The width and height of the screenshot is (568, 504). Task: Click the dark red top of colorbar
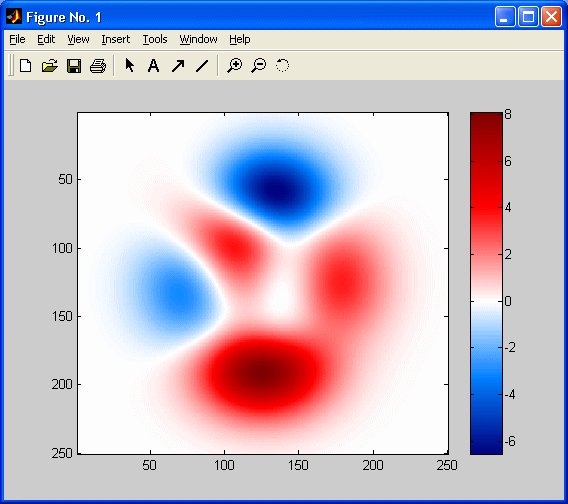486,121
